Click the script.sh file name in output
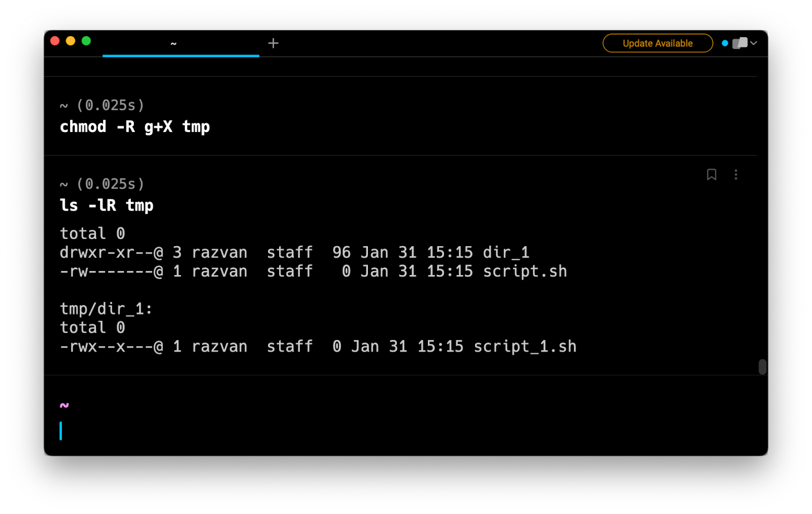812x514 pixels. (524, 271)
